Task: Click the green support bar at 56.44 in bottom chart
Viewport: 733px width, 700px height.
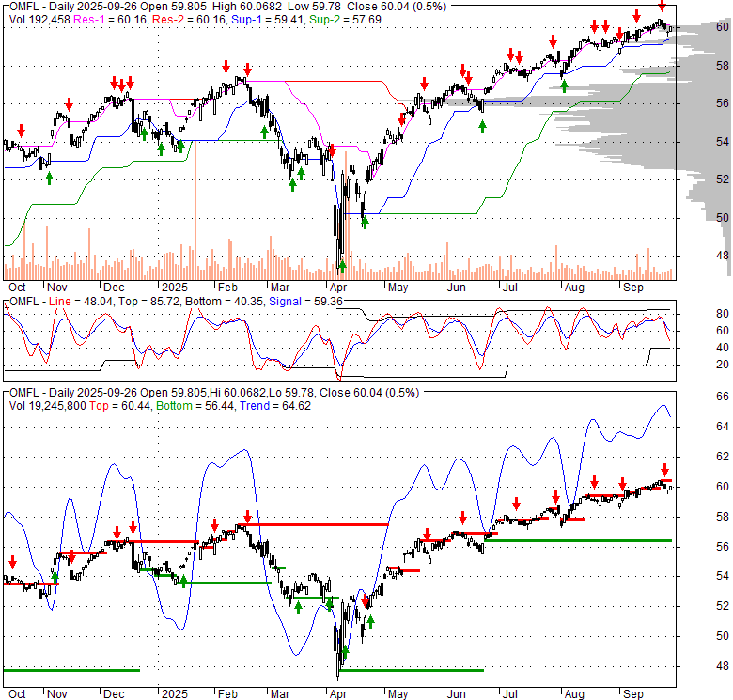Action: 579,540
